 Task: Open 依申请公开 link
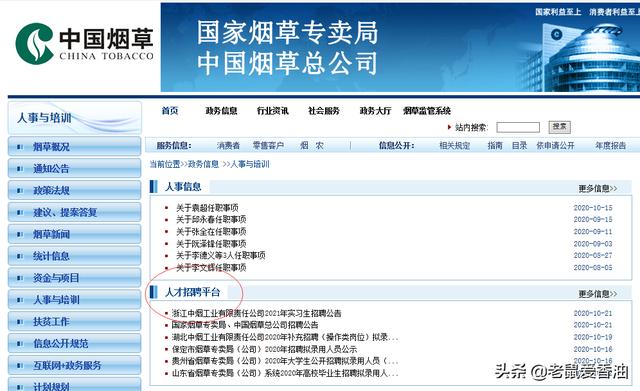[556, 145]
